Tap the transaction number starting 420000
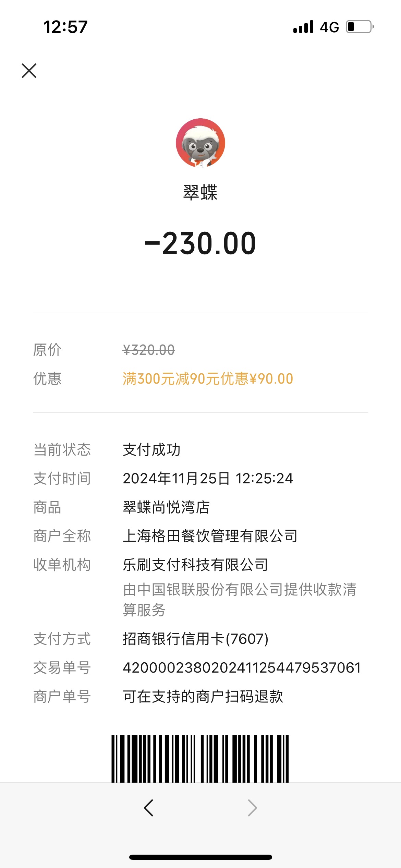401x868 pixels. click(x=242, y=667)
